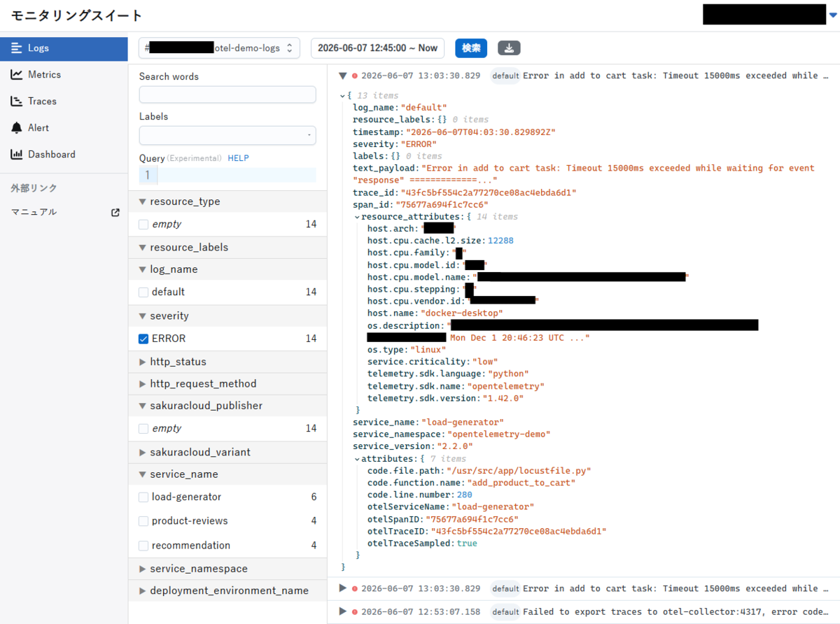Screen dimensions: 840x624
Task: Open the Alert section in sidebar
Action: (64, 128)
